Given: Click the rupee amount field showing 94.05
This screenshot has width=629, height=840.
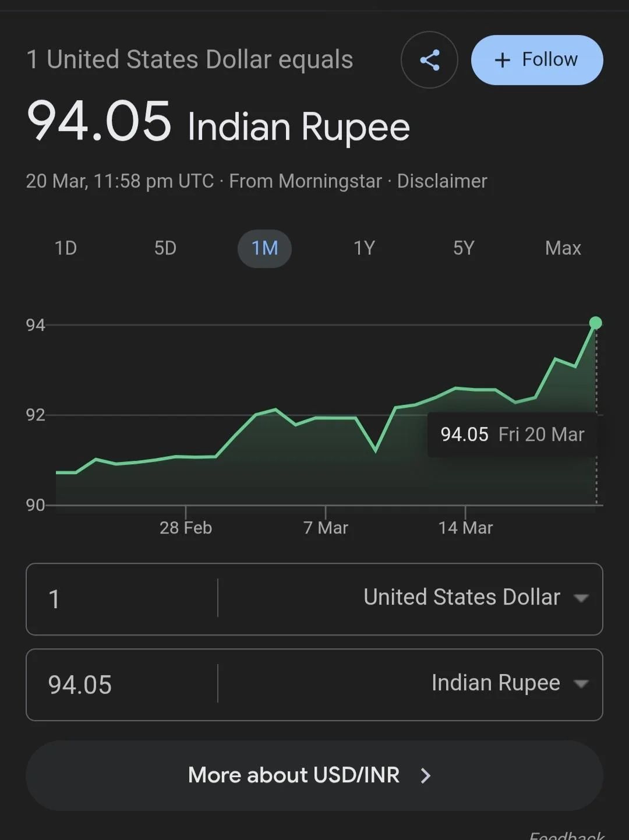Looking at the screenshot, I should point(122,684).
